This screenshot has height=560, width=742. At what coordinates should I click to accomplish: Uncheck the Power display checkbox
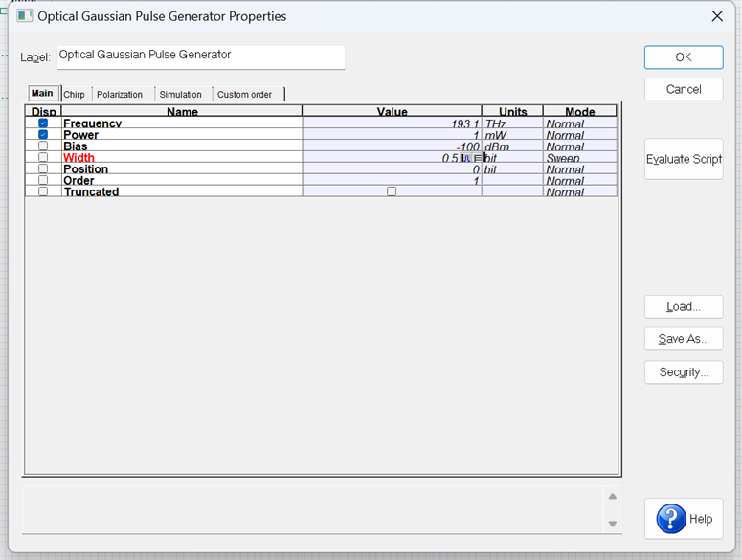pyautogui.click(x=43, y=134)
